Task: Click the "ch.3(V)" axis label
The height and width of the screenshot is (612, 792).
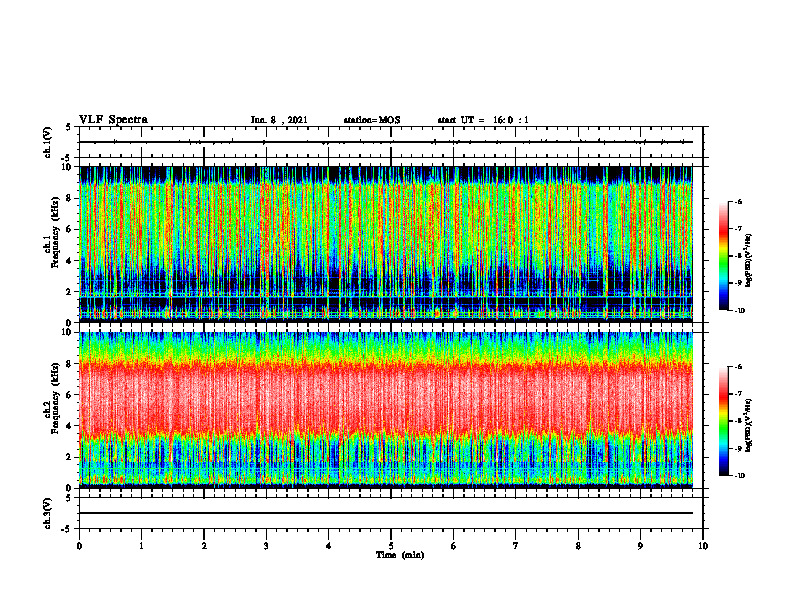Action: 48,513
